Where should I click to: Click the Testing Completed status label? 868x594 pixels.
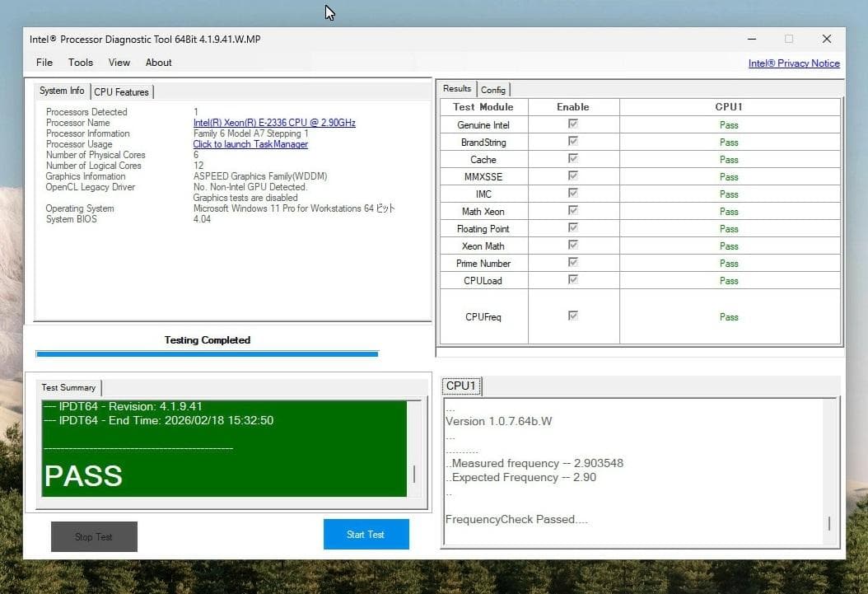(x=207, y=340)
